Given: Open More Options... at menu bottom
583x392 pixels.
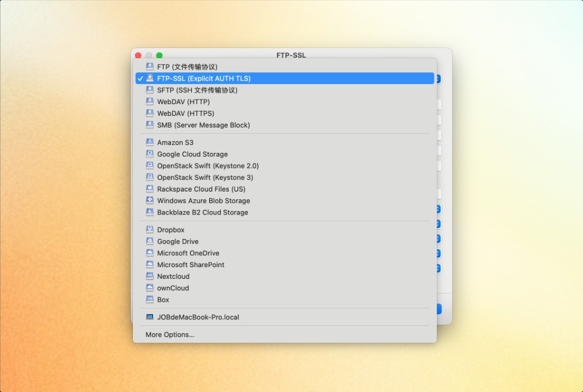Looking at the screenshot, I should (284, 334).
